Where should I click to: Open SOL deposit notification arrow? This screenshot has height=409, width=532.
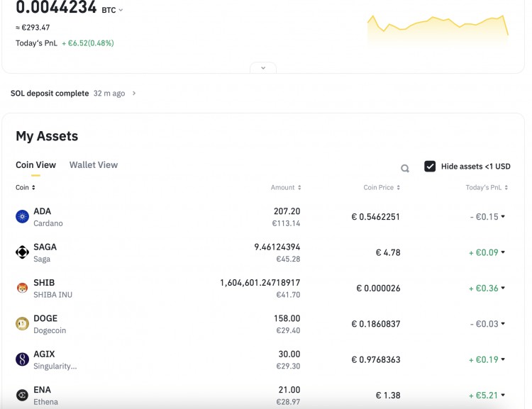pos(134,93)
